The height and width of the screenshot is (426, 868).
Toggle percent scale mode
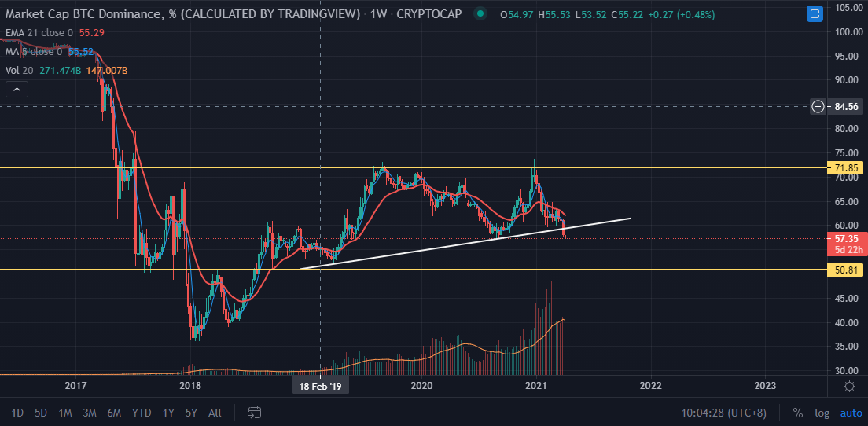pos(798,413)
